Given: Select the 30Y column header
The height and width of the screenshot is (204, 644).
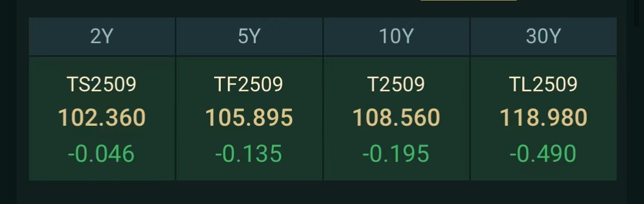Looking at the screenshot, I should (543, 37).
